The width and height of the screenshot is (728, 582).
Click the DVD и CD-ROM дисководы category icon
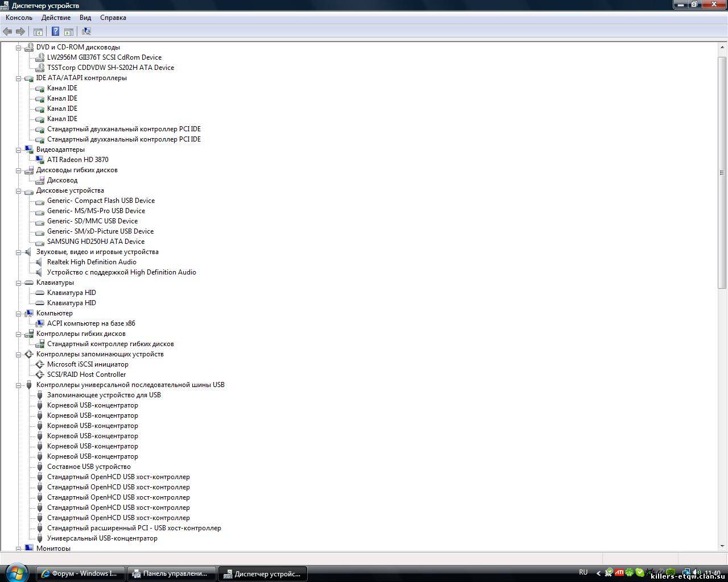click(x=29, y=47)
